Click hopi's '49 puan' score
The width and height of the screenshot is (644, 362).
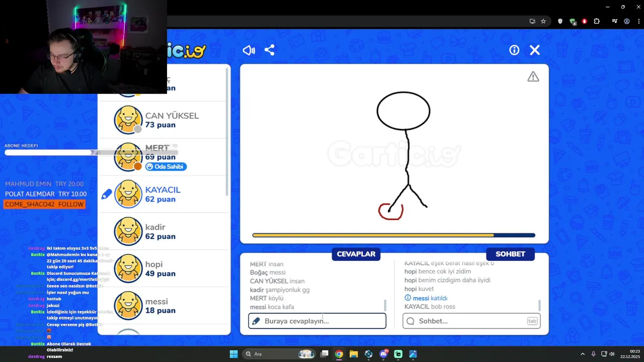point(160,274)
